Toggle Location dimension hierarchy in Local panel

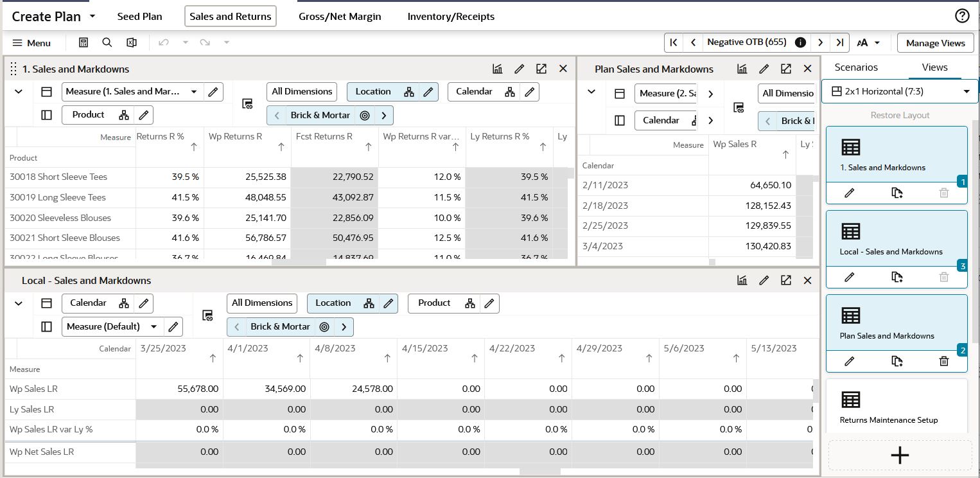pos(369,303)
